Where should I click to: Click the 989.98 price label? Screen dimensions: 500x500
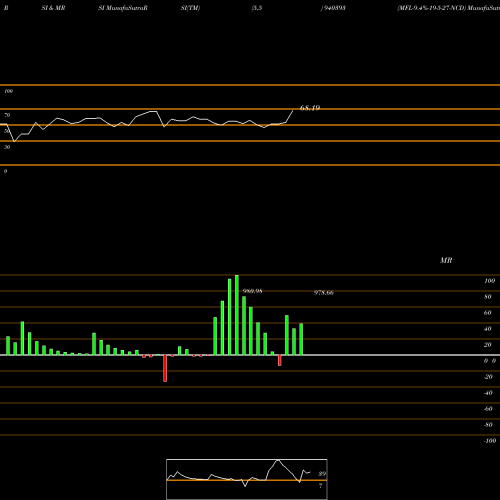coord(253,291)
